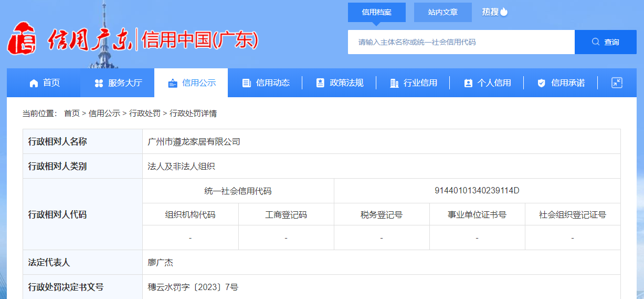Viewport: 644px width, 299px height.
Task: Open 信用公示 in the breadcrumb
Action: (x=104, y=113)
